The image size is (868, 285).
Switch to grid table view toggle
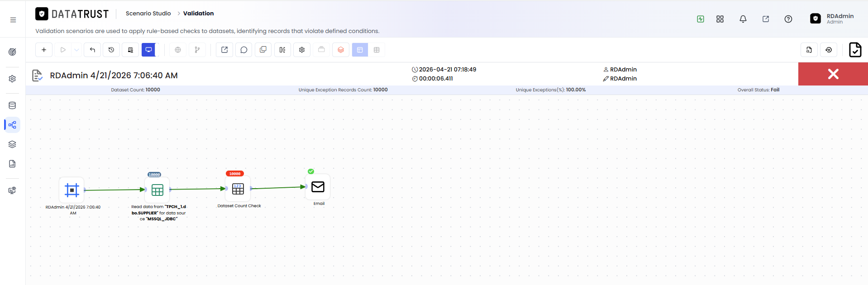[x=377, y=50]
